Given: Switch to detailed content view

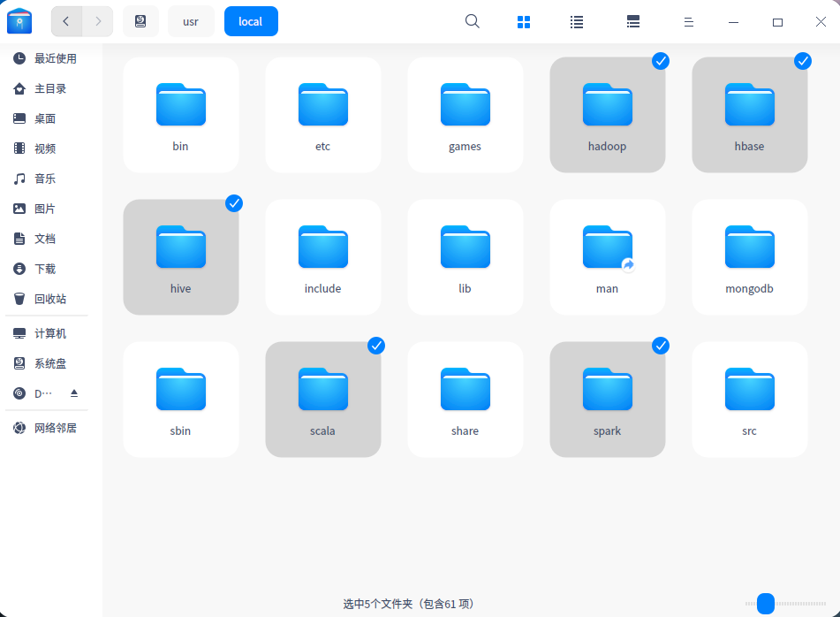Looking at the screenshot, I should (x=632, y=21).
